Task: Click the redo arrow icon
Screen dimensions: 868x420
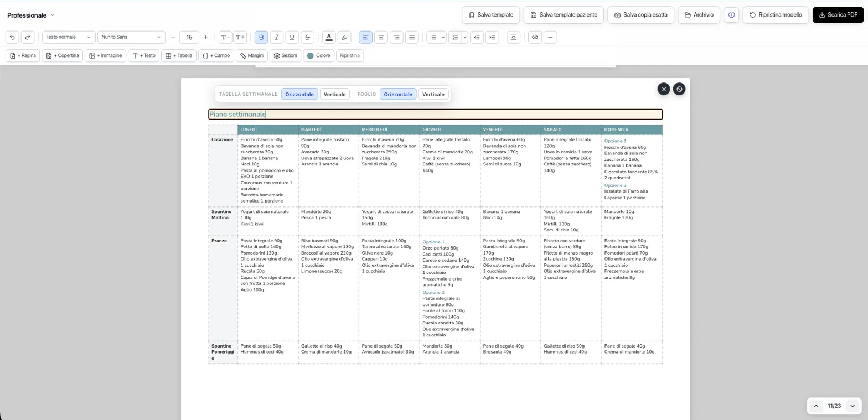Action: click(27, 37)
